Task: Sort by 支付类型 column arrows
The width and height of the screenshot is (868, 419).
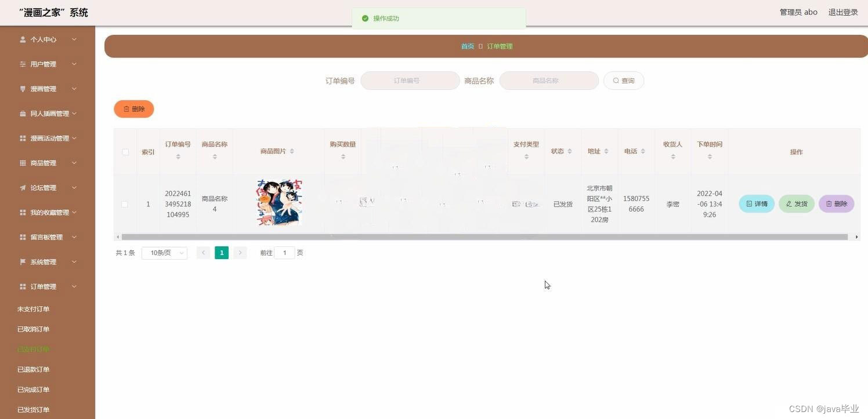Action: click(x=526, y=156)
